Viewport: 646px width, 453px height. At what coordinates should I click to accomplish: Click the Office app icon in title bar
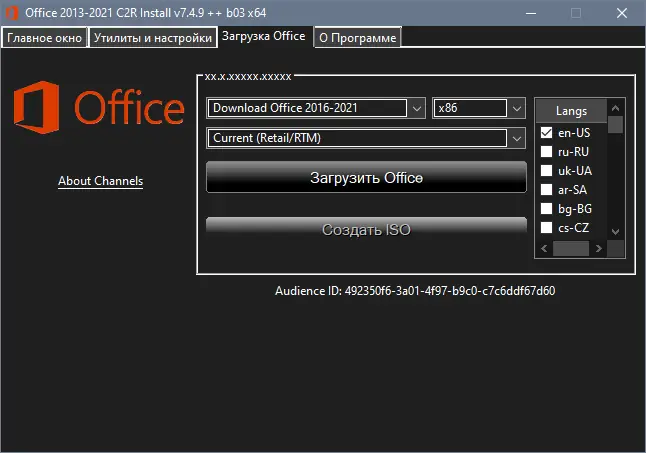point(12,13)
